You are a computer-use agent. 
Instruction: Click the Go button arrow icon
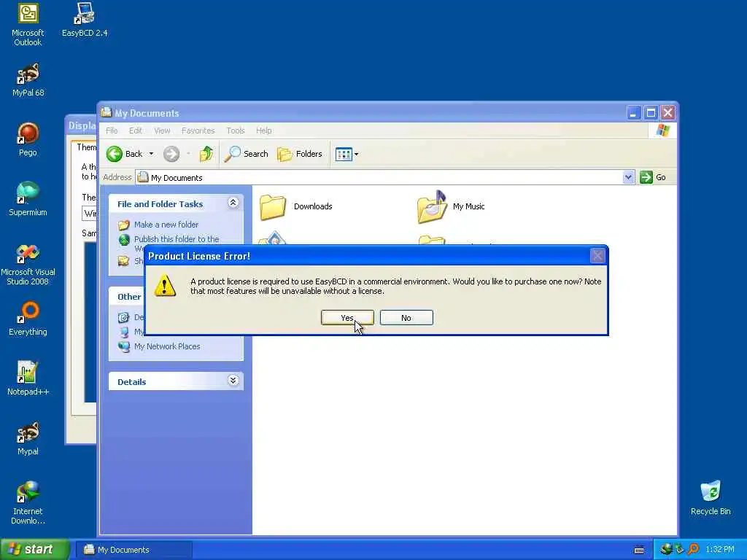coord(646,177)
